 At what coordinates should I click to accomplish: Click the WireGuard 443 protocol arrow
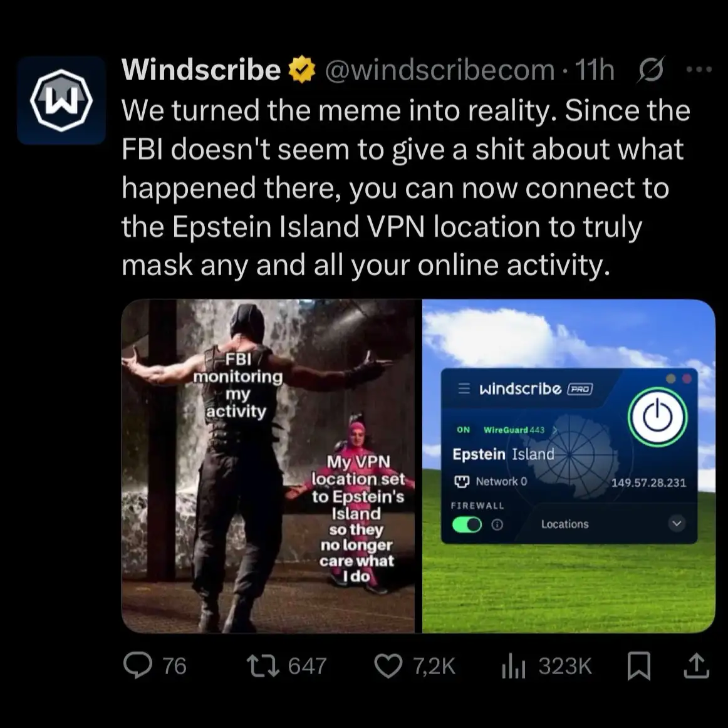[554, 430]
